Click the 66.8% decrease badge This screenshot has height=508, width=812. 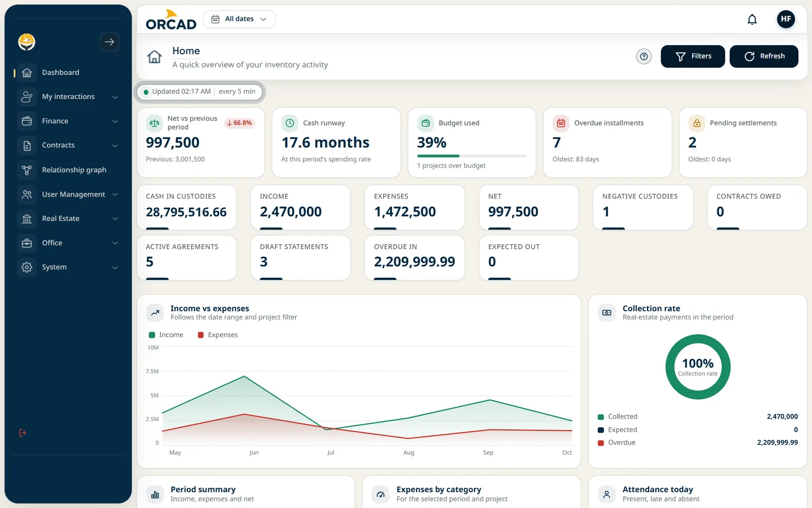[x=240, y=123]
